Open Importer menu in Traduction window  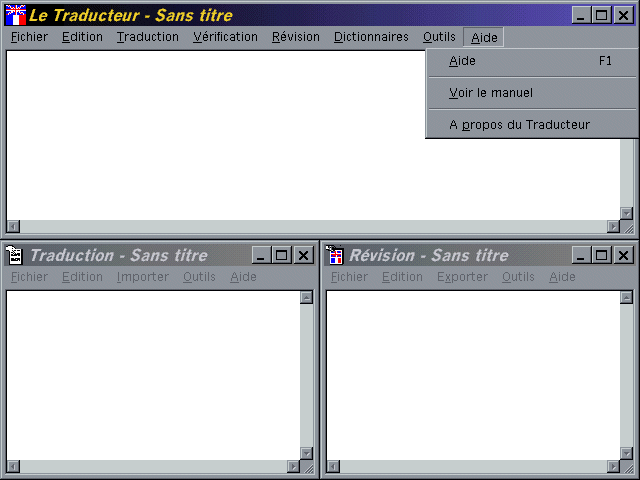[x=142, y=277]
